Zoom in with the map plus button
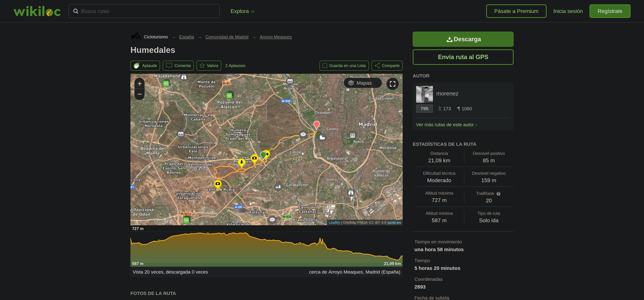Screen dimensions: 644x300 point(139,84)
